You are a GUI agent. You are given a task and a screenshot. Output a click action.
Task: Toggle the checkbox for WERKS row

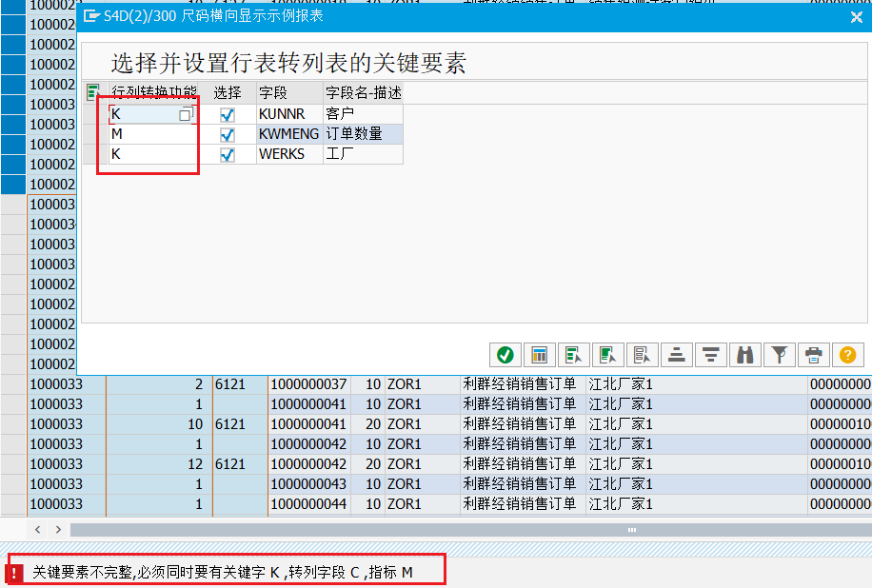[x=227, y=154]
